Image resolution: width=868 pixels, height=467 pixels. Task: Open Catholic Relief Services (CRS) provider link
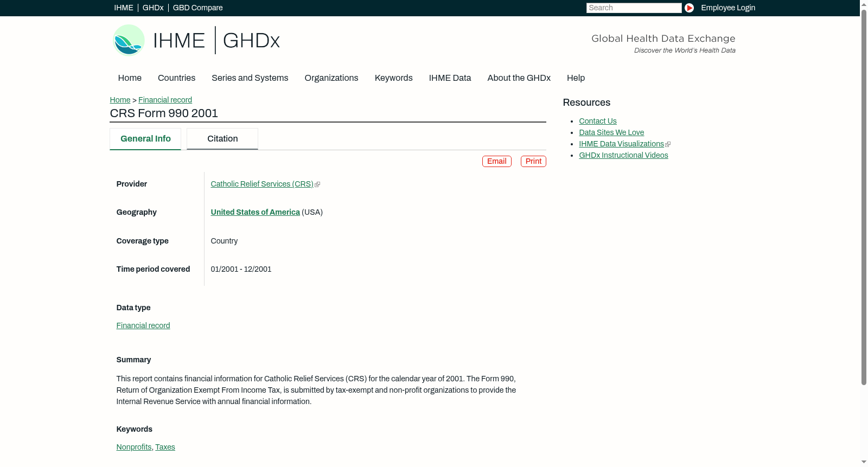coord(262,184)
